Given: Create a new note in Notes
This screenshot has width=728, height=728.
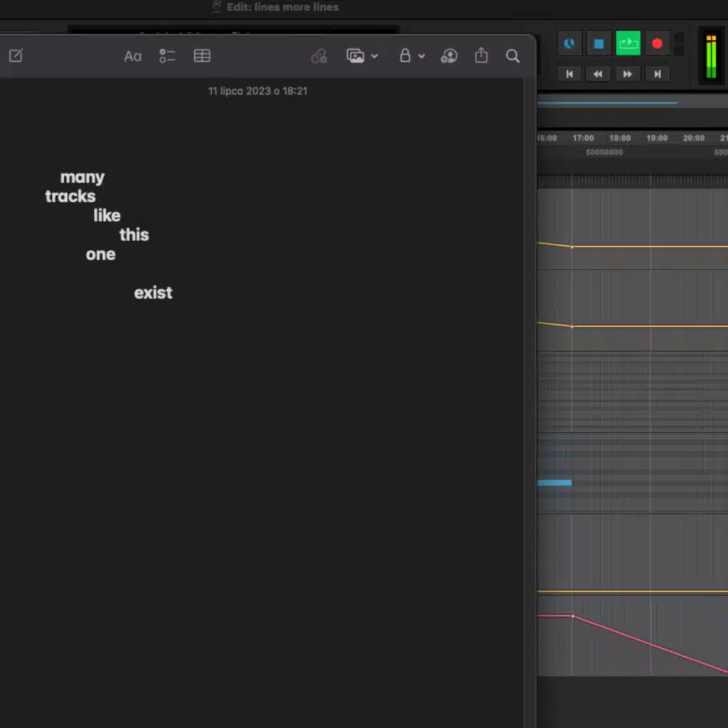Looking at the screenshot, I should 16,55.
